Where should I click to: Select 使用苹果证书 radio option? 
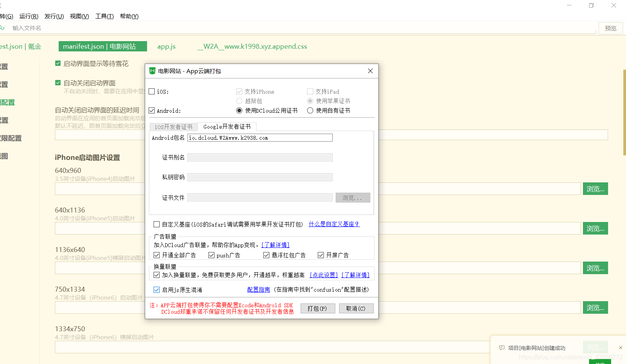(x=310, y=101)
